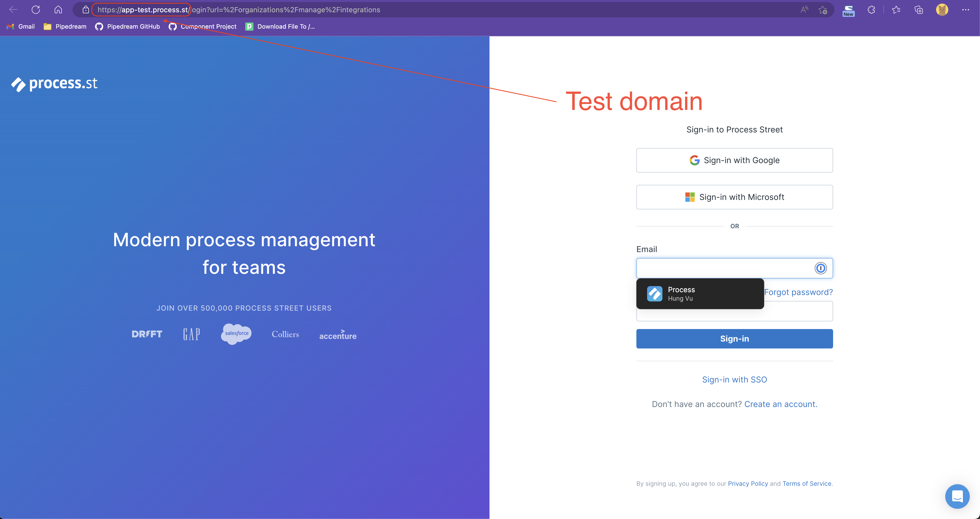Click the "Sign-in to Process Street" heading
The image size is (980, 519).
tap(734, 129)
